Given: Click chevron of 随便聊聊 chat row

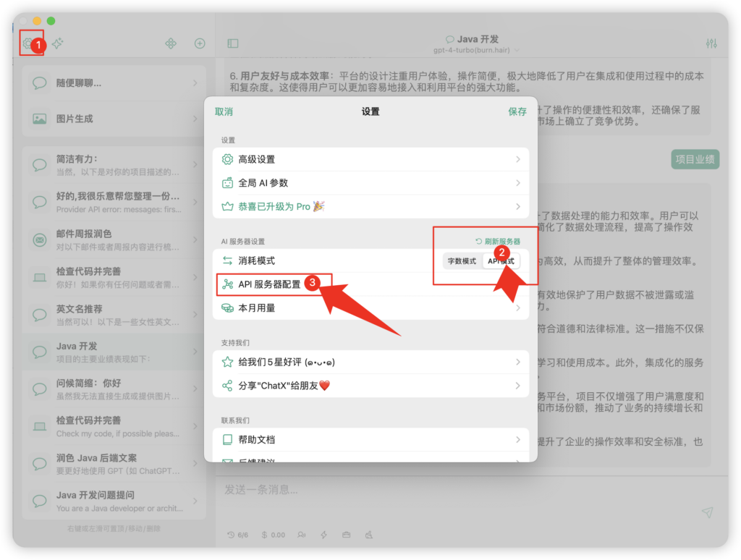Looking at the screenshot, I should (195, 83).
